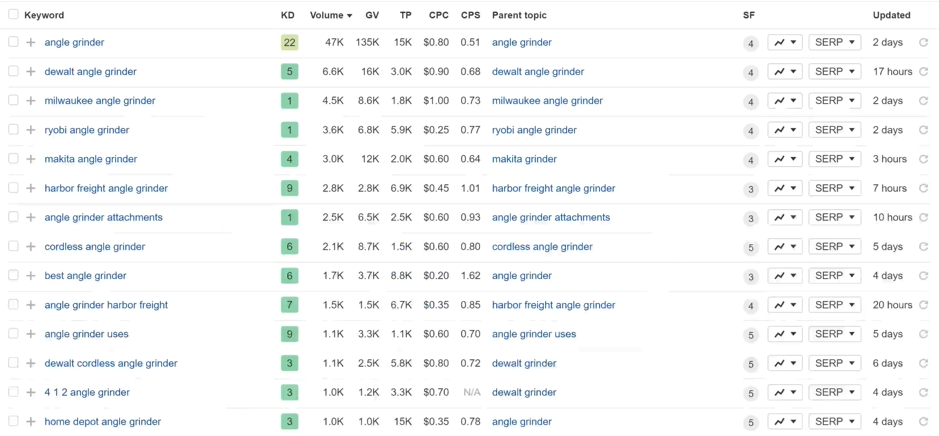
Task: Refresh data for 'angle grinder attachments' row
Action: click(x=923, y=217)
